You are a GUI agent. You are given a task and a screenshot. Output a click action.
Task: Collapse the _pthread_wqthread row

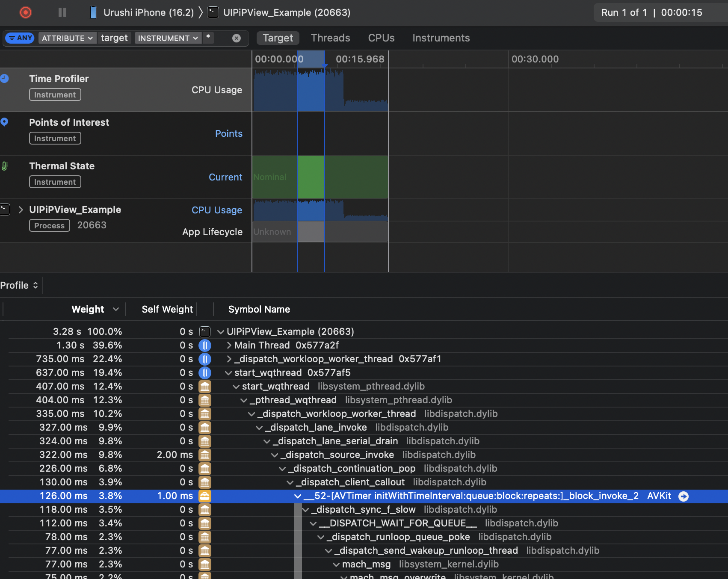pyautogui.click(x=244, y=400)
